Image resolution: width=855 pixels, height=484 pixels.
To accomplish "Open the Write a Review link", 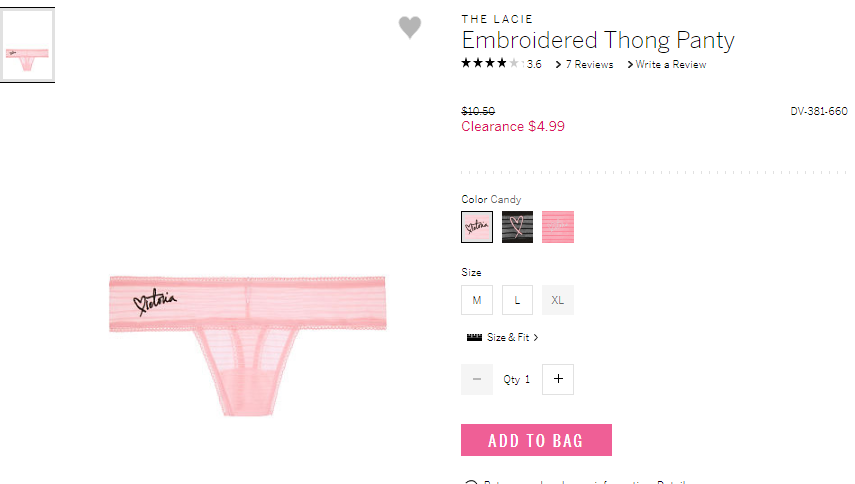I will [671, 64].
